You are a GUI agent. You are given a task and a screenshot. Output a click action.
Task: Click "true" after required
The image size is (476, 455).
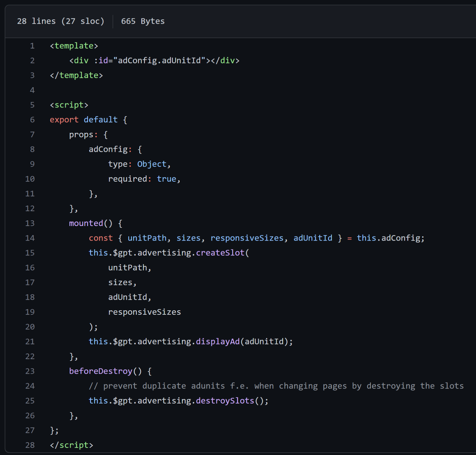coord(167,179)
